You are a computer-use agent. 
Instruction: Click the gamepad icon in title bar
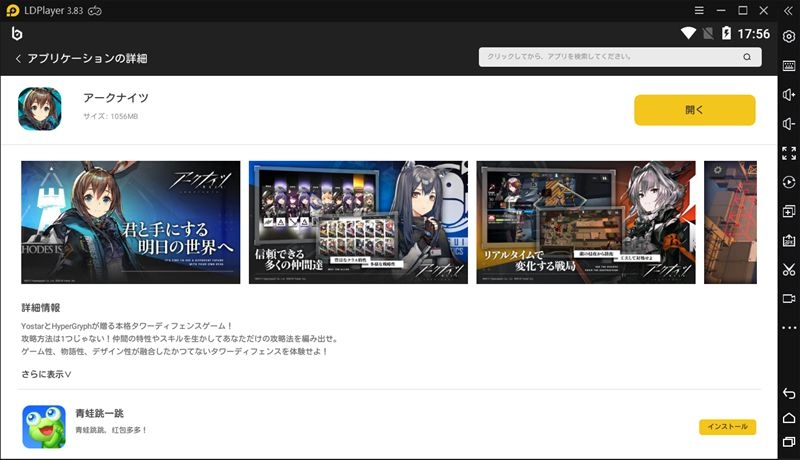tap(95, 10)
